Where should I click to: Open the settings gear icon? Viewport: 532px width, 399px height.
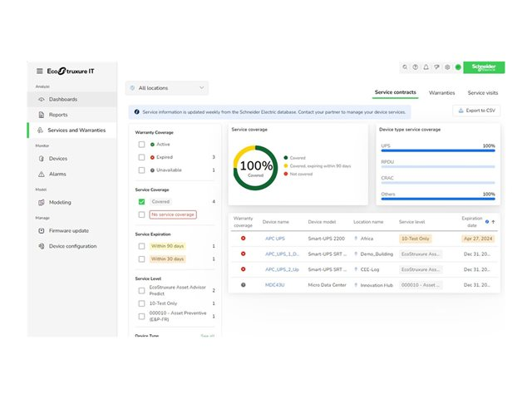pyautogui.click(x=447, y=67)
